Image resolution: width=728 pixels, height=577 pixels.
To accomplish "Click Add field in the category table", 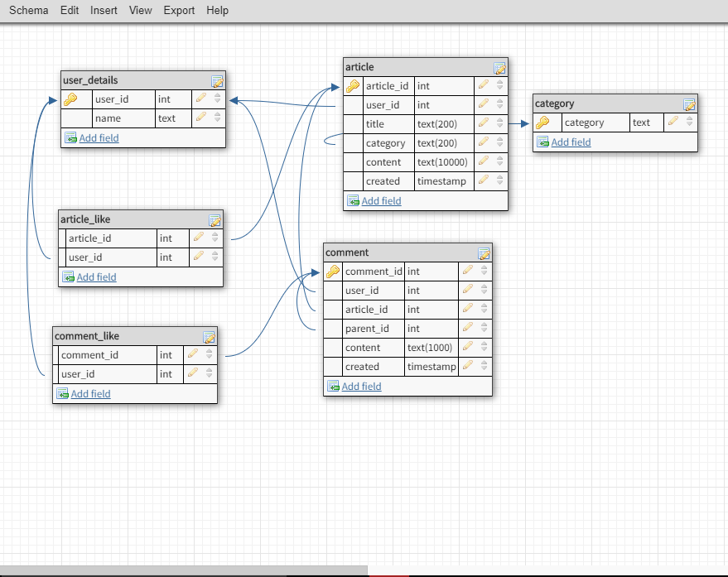I will pos(569,142).
